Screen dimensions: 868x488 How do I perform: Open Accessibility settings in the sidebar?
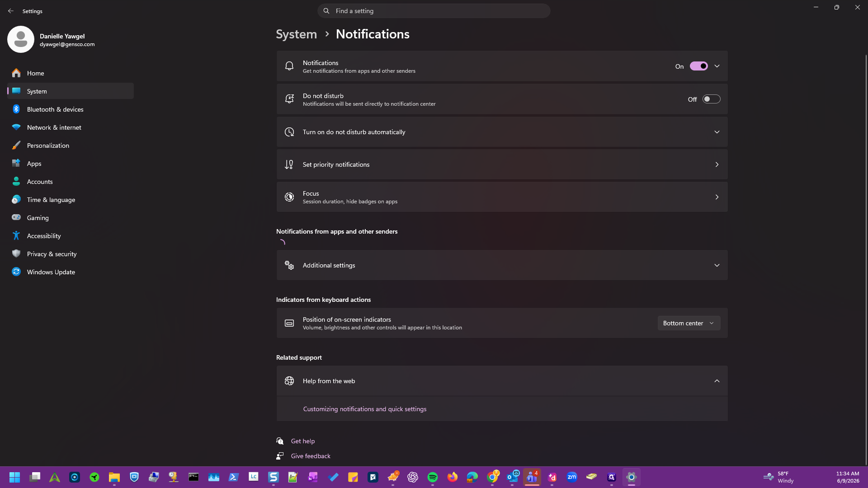(71, 236)
